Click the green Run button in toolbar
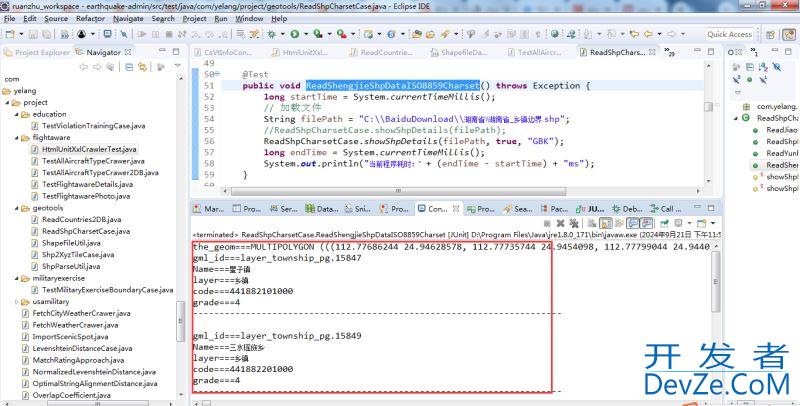The width and height of the screenshot is (800, 406). tap(294, 34)
